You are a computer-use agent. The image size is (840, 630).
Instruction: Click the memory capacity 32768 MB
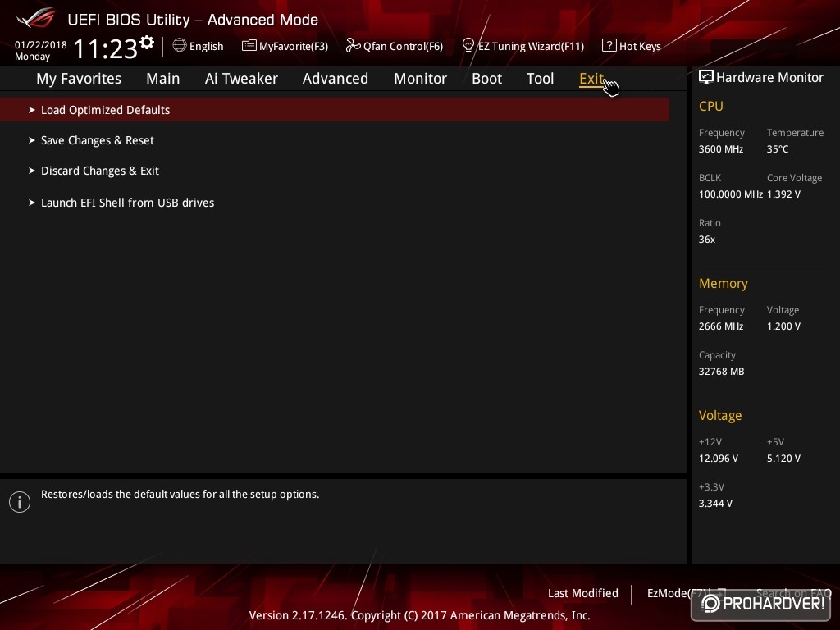click(721, 372)
